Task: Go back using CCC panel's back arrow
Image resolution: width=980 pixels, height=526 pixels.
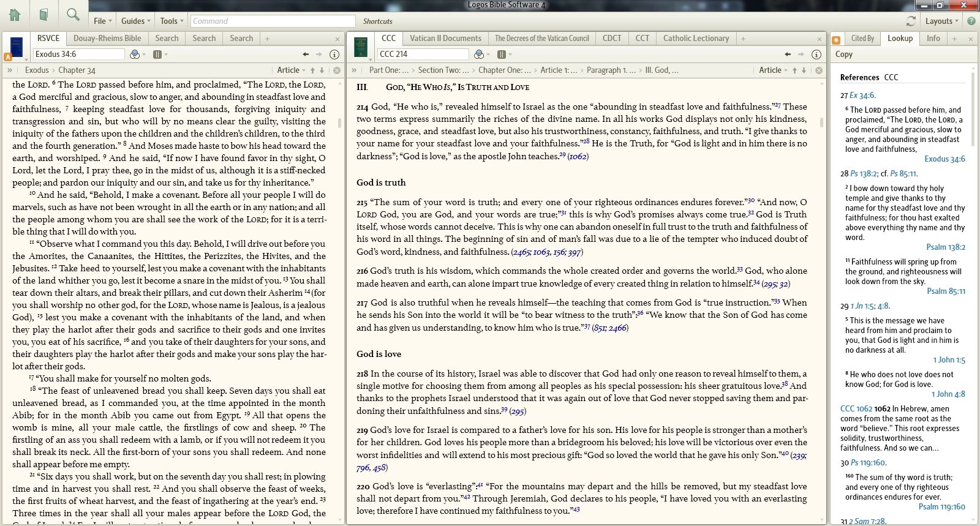Action: 788,54
